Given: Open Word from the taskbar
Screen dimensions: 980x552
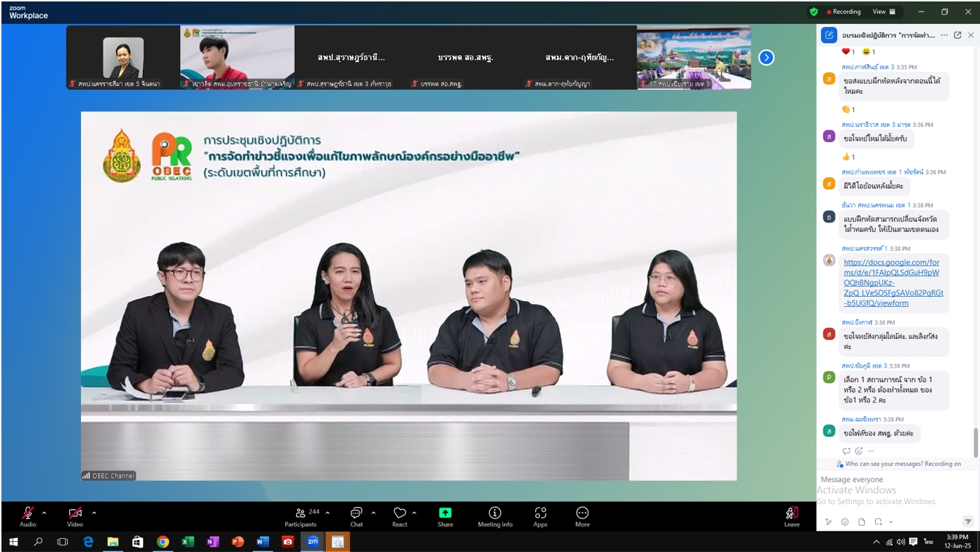Looking at the screenshot, I should (x=262, y=542).
